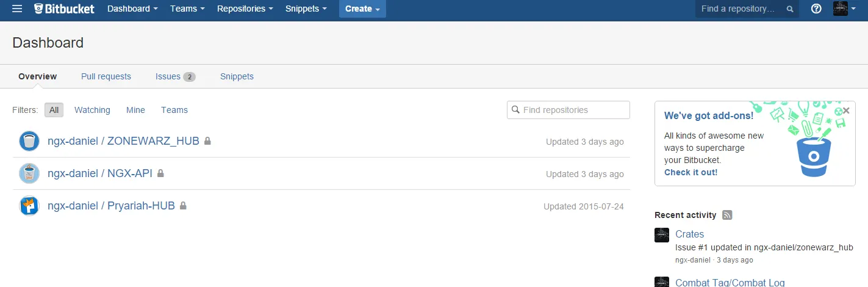
Task: Select the Watching filter
Action: (x=92, y=110)
